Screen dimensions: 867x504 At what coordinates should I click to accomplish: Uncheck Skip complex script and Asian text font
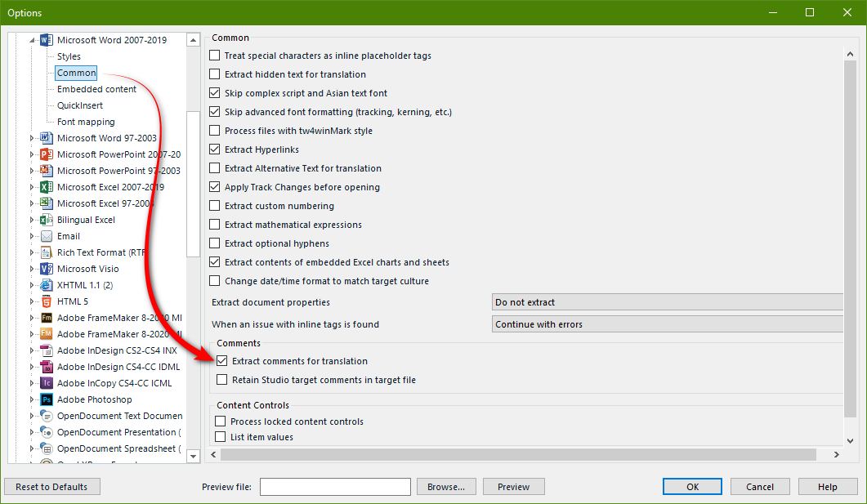pyautogui.click(x=215, y=93)
